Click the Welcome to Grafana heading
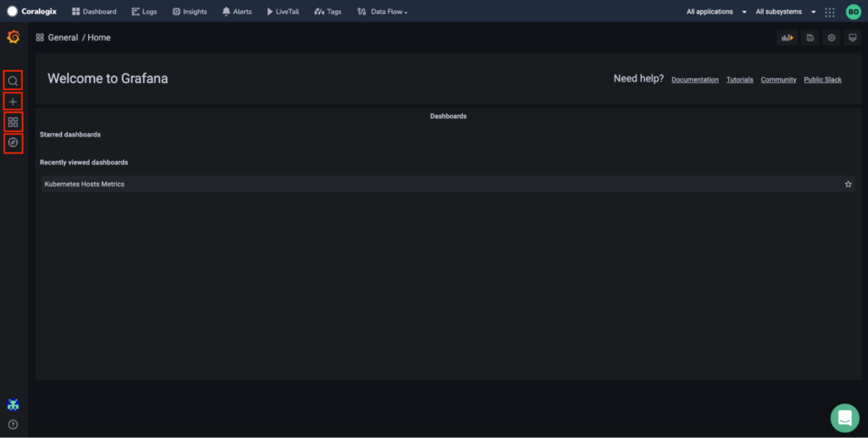Screen dimensions: 868x438 [108, 79]
